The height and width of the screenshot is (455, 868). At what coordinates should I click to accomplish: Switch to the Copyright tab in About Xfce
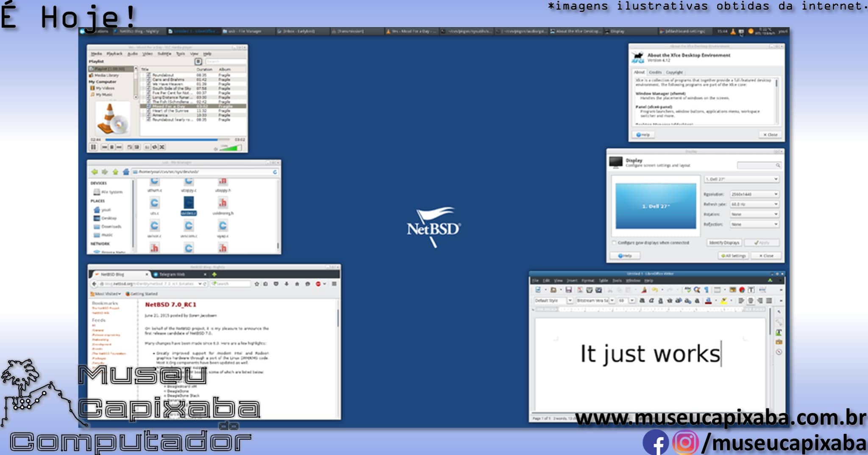tap(674, 73)
